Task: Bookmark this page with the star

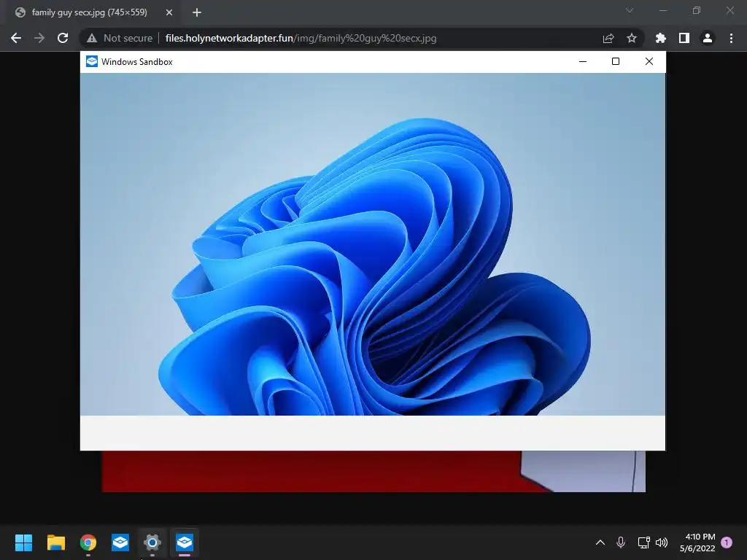Action: click(x=632, y=38)
